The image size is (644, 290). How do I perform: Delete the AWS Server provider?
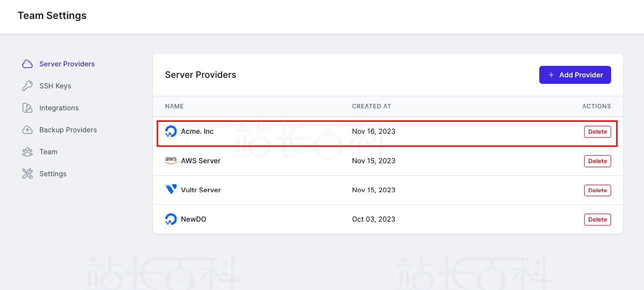597,161
